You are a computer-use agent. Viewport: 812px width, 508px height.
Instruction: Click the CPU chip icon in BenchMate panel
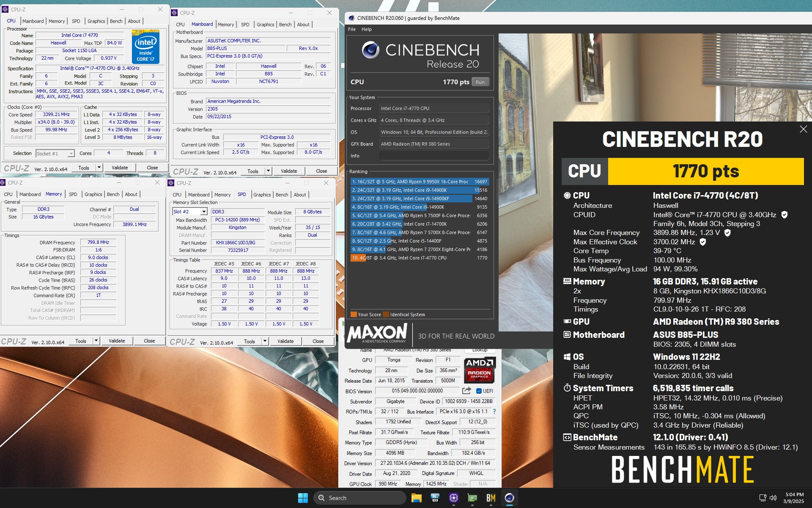[x=567, y=196]
